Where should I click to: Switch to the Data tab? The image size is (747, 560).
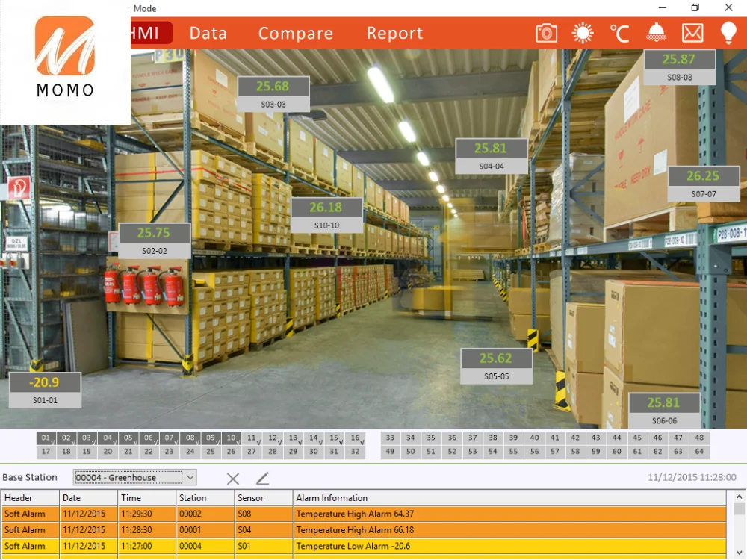pos(208,34)
